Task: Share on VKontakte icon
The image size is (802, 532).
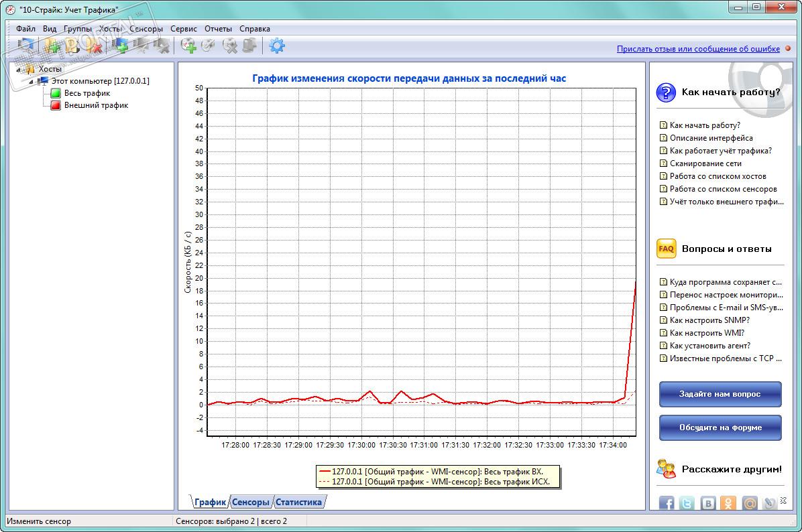Action: pyautogui.click(x=708, y=503)
